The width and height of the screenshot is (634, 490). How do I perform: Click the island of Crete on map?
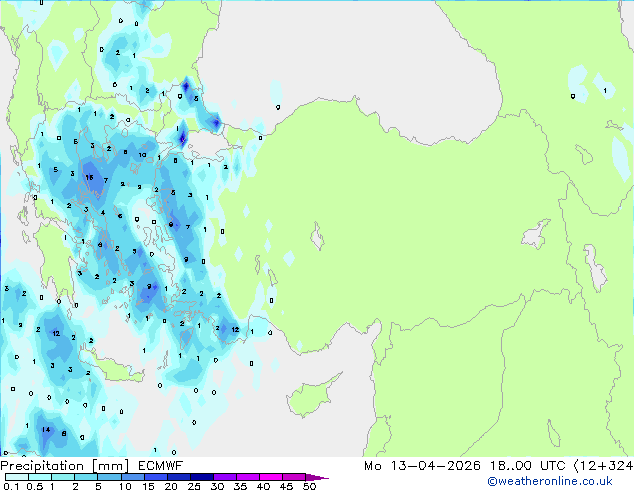[111, 366]
